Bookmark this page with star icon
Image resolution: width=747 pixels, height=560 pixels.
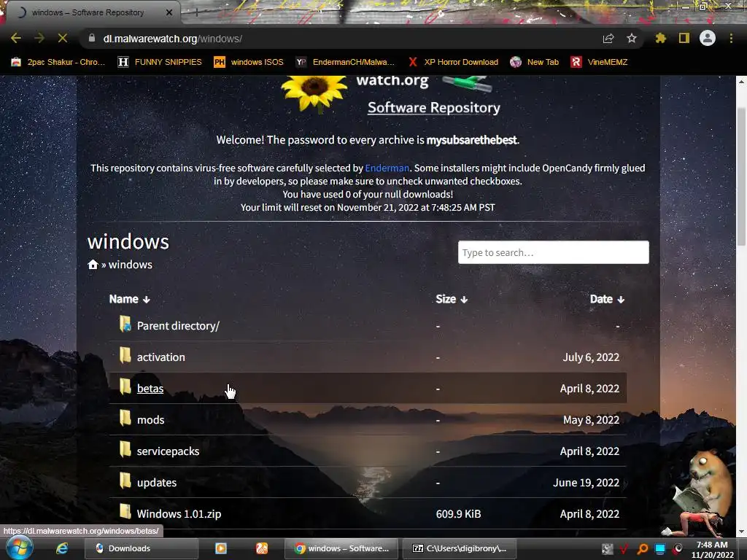(632, 38)
